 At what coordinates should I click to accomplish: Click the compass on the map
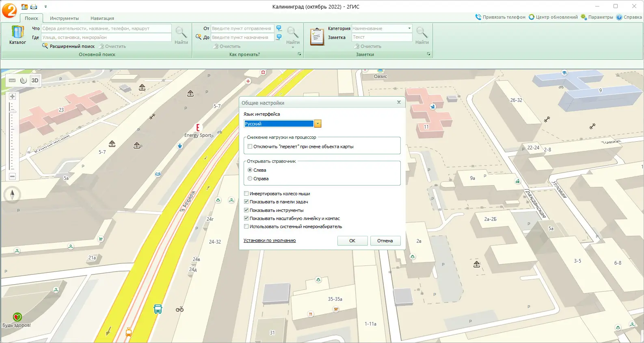click(x=12, y=194)
